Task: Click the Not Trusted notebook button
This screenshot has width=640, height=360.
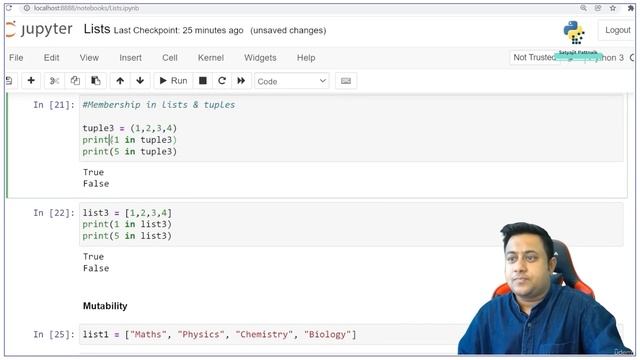Action: click(x=534, y=58)
